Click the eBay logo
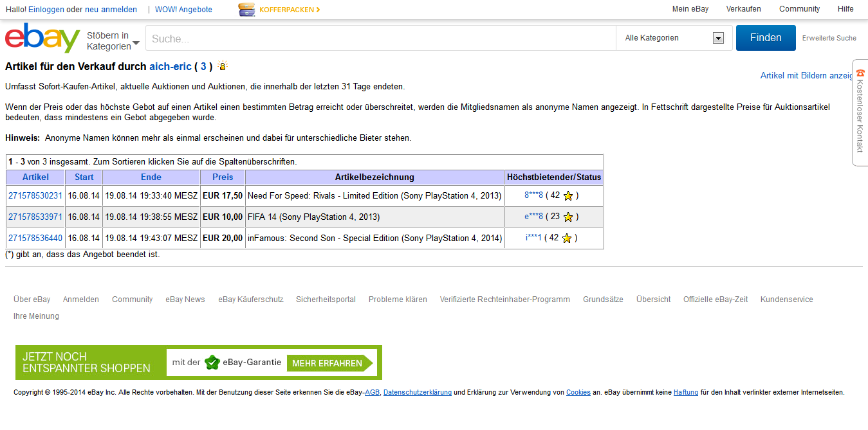868x430 pixels. [x=42, y=38]
